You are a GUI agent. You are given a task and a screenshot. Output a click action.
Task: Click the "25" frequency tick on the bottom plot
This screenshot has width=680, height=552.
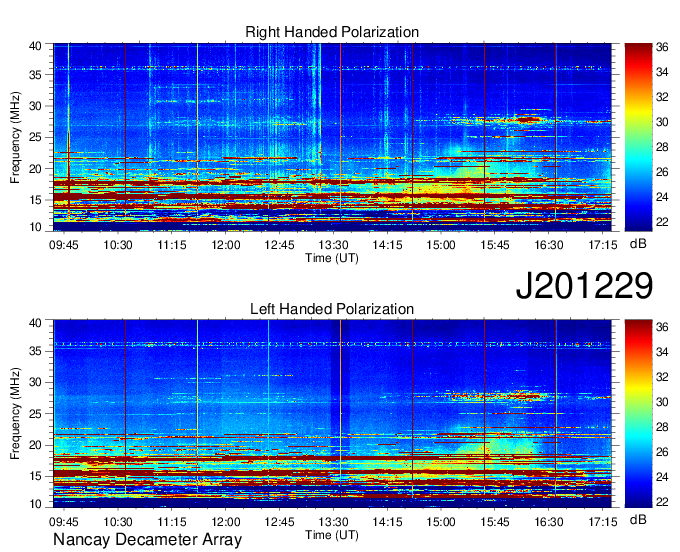35,414
